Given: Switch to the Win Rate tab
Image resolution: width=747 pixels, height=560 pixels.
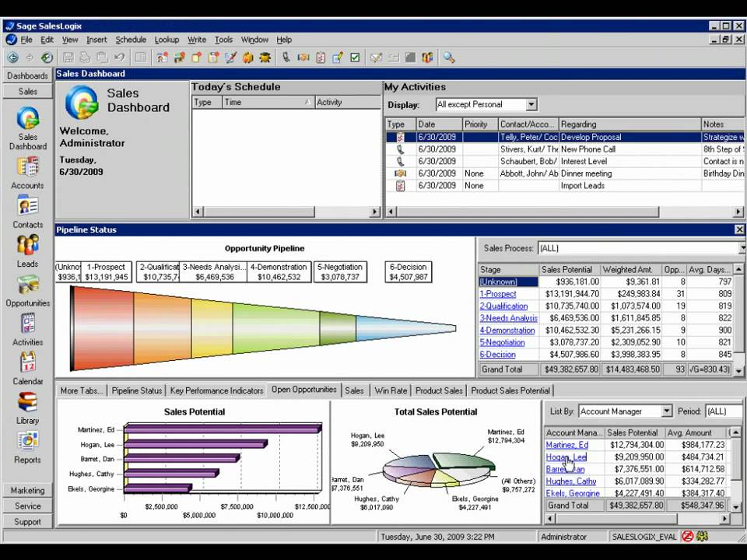Looking at the screenshot, I should click(x=391, y=390).
